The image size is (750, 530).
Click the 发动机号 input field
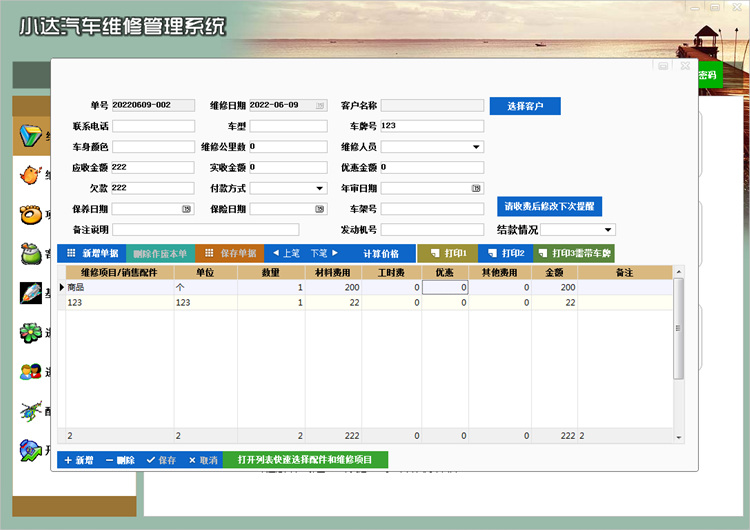[x=432, y=230]
